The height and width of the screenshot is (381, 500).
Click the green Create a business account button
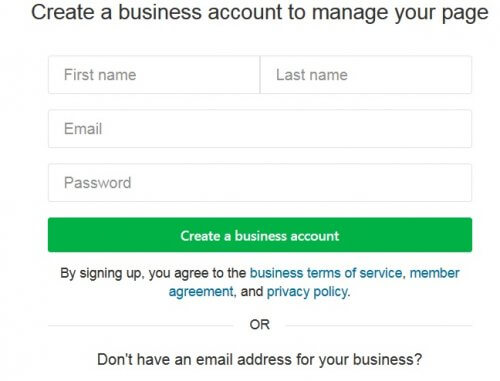coord(260,235)
